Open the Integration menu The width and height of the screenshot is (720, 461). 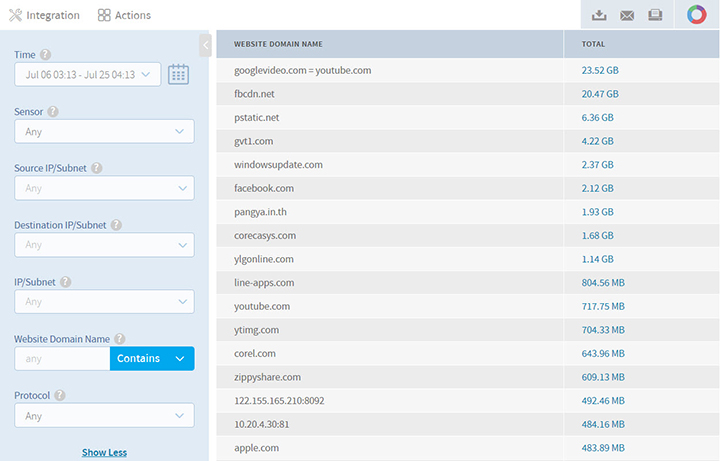pos(44,15)
